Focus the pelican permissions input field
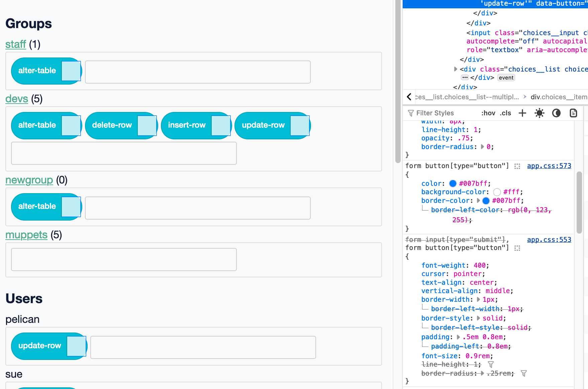This screenshot has height=389, width=588. click(203, 347)
